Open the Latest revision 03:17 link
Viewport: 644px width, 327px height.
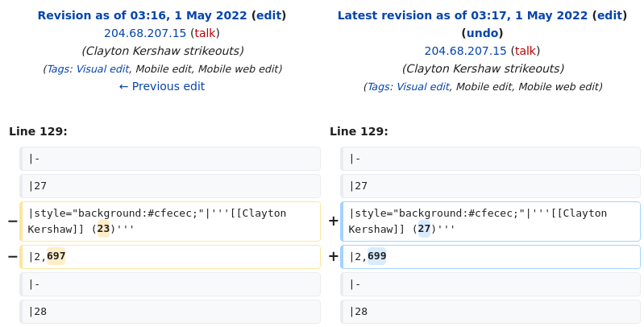click(463, 15)
